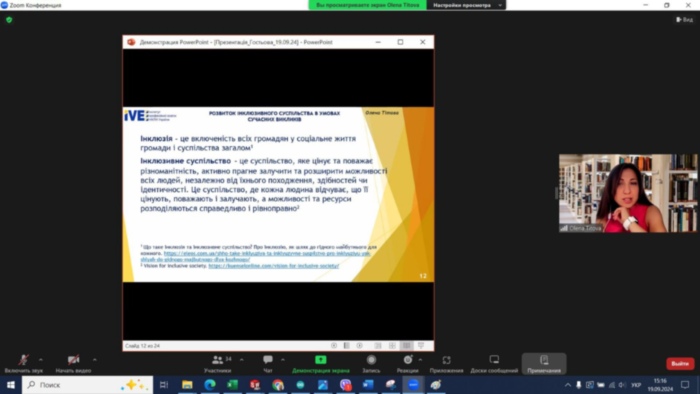Click the red Leave button
This screenshot has width=700, height=394.
point(680,364)
